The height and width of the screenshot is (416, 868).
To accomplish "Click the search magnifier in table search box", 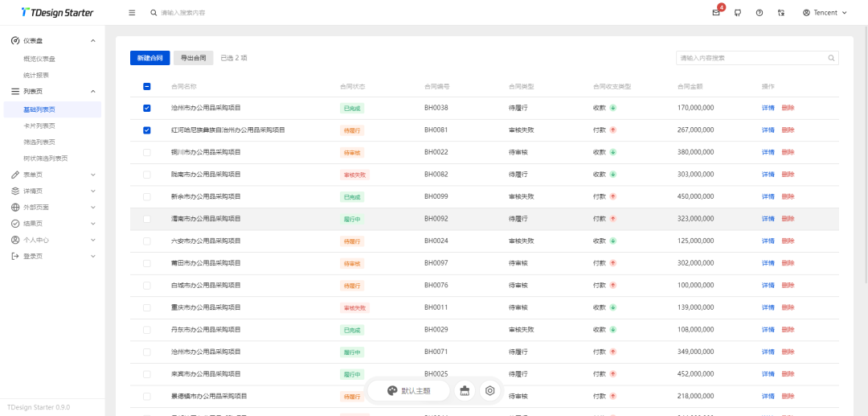I will click(831, 58).
